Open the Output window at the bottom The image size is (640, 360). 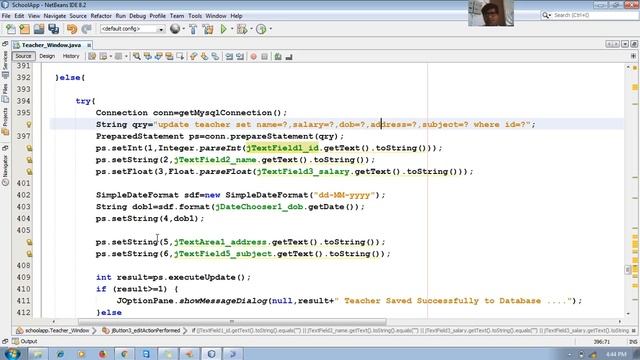(25, 341)
